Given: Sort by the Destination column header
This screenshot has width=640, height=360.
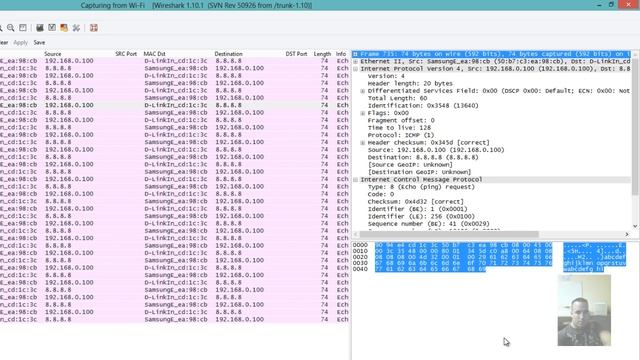Looking at the screenshot, I should coord(229,54).
